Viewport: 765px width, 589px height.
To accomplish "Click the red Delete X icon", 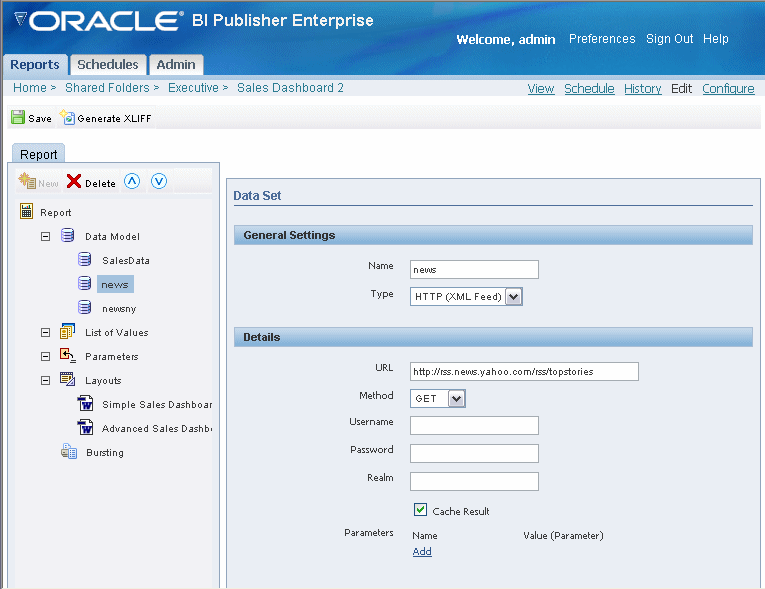I will 74,181.
